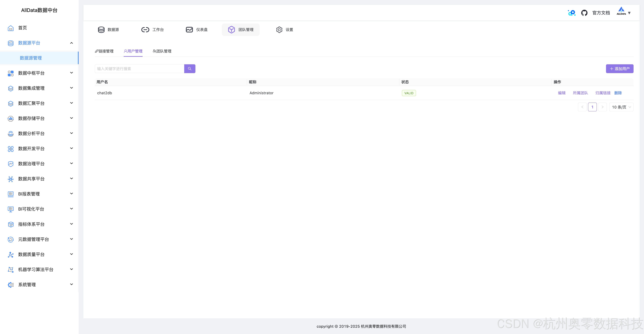The image size is (644, 334).
Task: Click the 添加用户 button
Action: pos(619,69)
